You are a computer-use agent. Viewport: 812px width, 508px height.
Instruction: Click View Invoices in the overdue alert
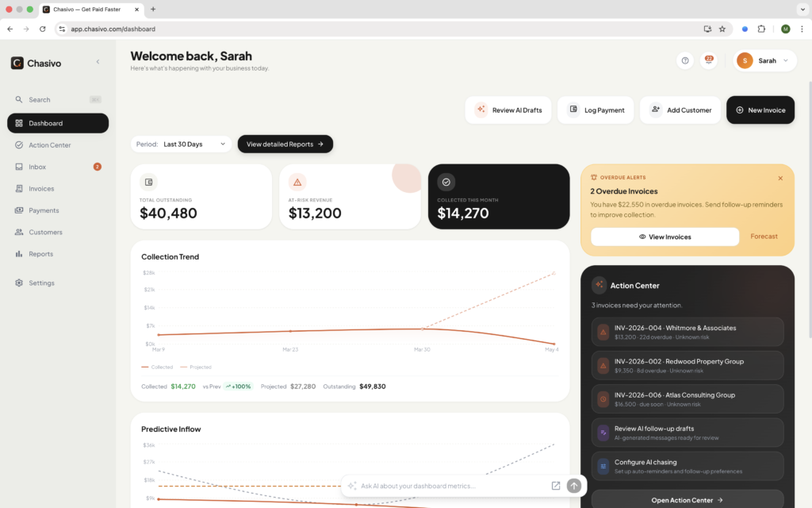(664, 237)
